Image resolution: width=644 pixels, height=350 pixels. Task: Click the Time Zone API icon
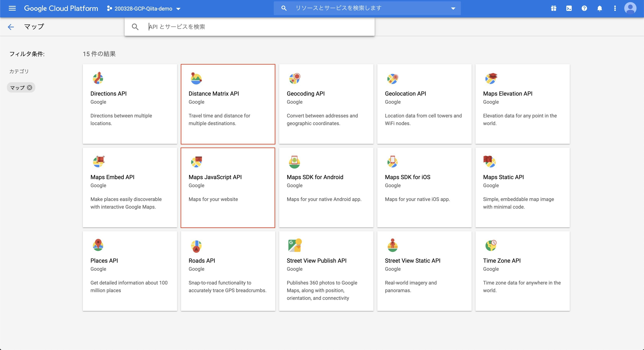[491, 245]
